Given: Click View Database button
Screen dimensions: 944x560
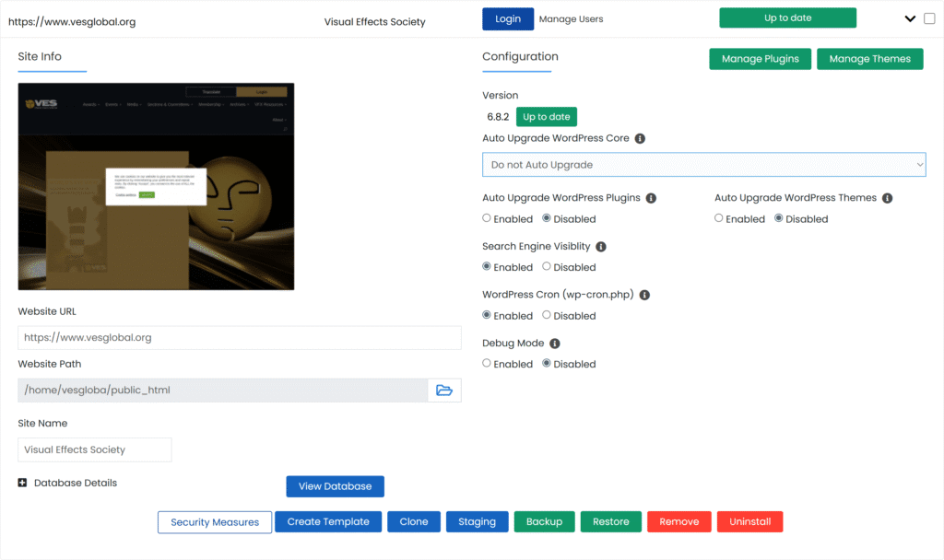Looking at the screenshot, I should coord(336,486).
